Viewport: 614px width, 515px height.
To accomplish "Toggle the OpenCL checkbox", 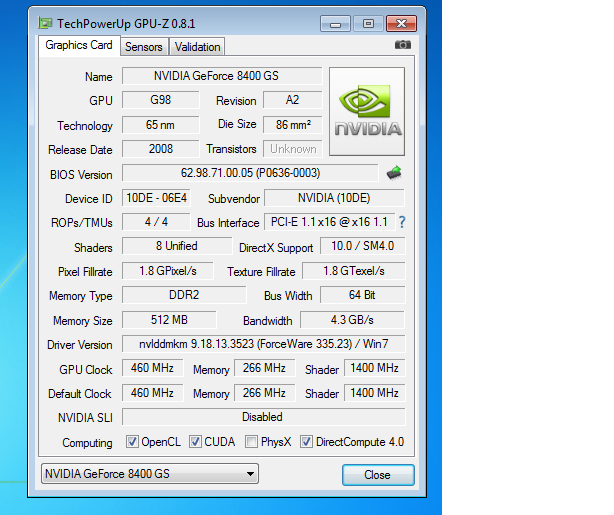I will 132,442.
